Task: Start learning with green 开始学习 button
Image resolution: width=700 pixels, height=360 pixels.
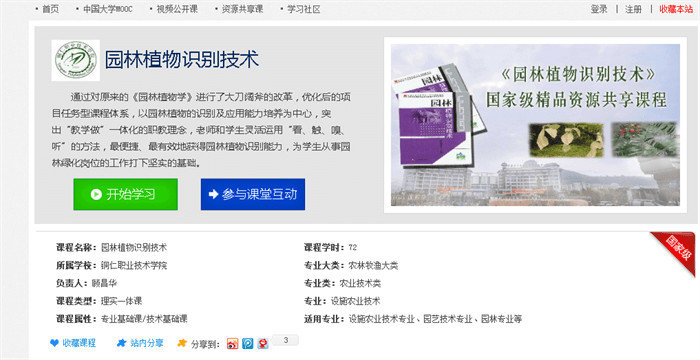Action: click(x=125, y=194)
